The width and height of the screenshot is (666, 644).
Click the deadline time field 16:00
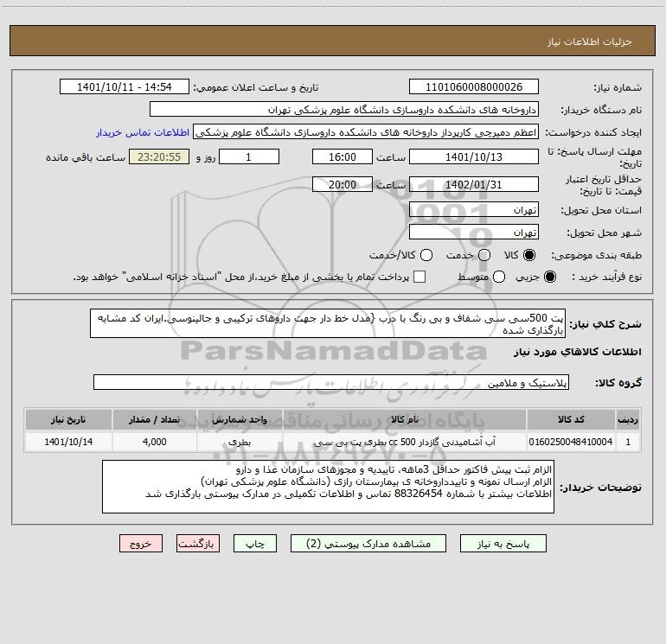(343, 156)
